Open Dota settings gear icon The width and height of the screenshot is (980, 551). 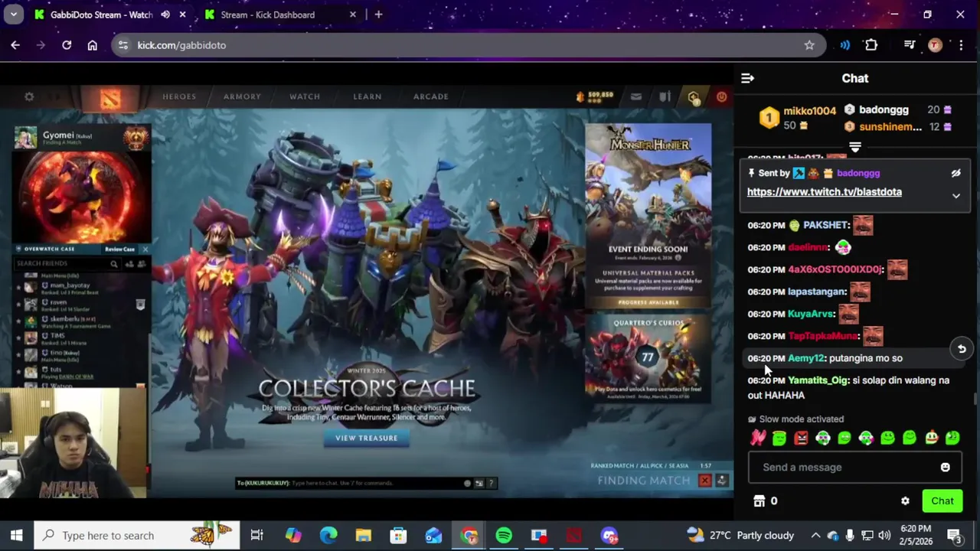29,96
